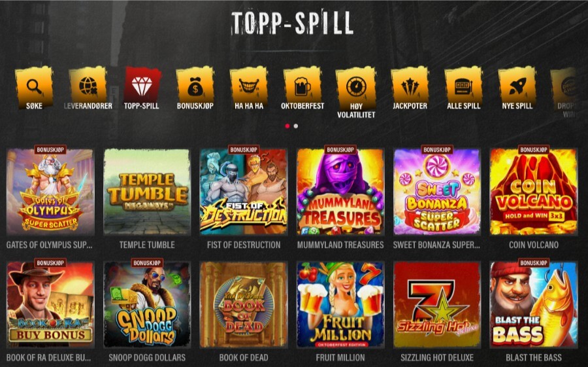Select the Topp-Spill diamond icon
Viewport: 588px width, 367px height.
tap(142, 87)
